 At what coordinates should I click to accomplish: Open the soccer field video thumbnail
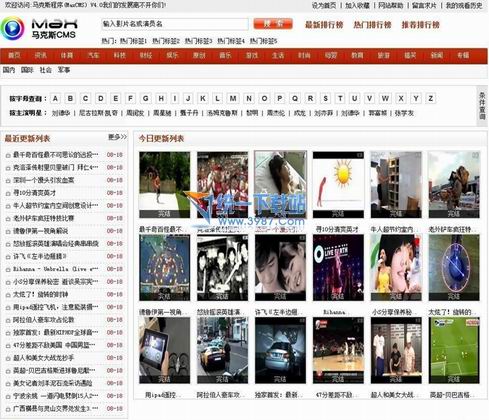point(454,350)
